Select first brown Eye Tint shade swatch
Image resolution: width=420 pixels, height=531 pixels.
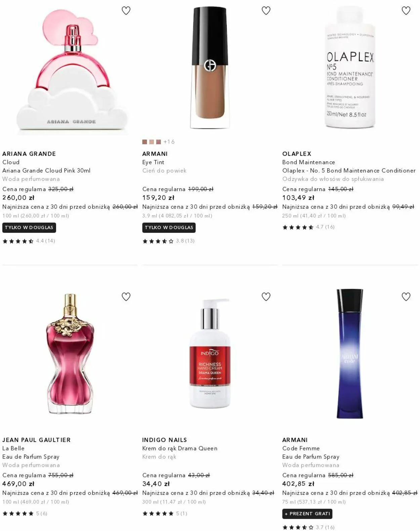tap(144, 142)
